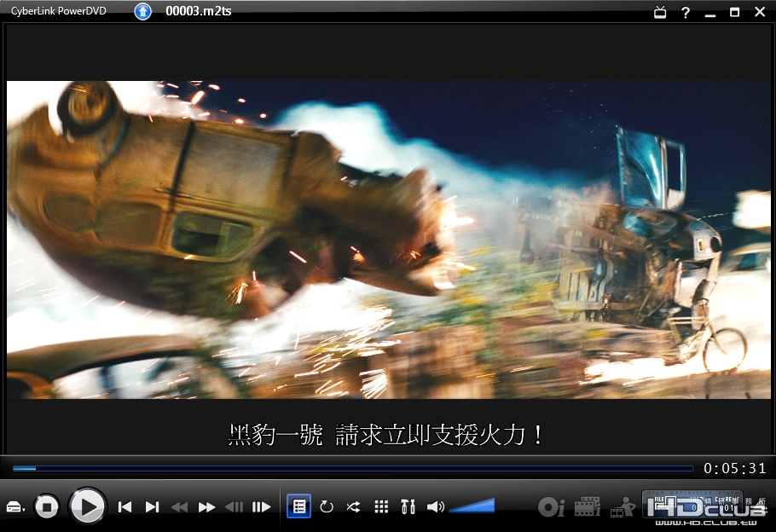Open the movie remix director icon
Viewport: 776px width, 532px height.
click(x=623, y=506)
